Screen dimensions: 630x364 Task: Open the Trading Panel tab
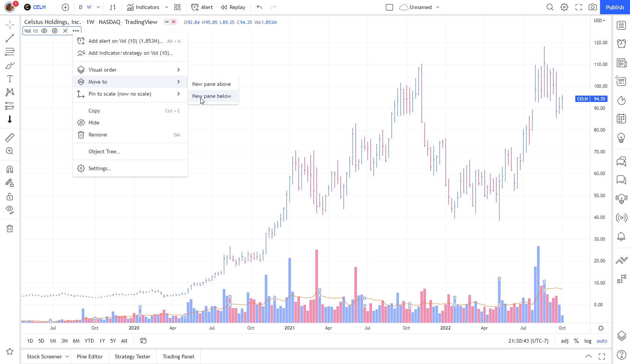tap(178, 357)
